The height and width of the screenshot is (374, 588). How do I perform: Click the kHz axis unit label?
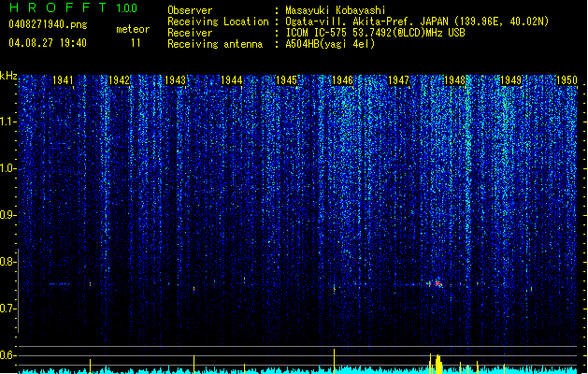[x=8, y=76]
